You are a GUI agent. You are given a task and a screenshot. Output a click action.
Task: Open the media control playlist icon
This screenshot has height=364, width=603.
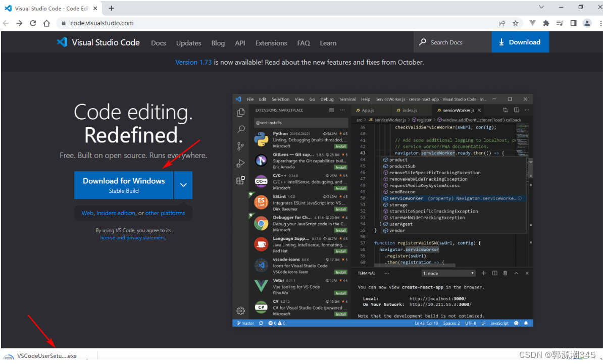(x=560, y=23)
